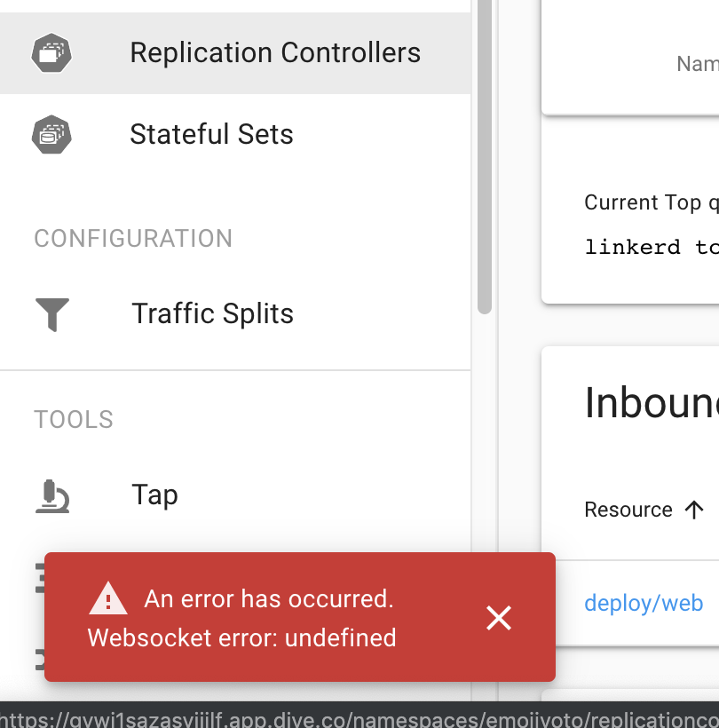The image size is (719, 728).
Task: Click the Tap microscope icon
Action: coord(52,496)
